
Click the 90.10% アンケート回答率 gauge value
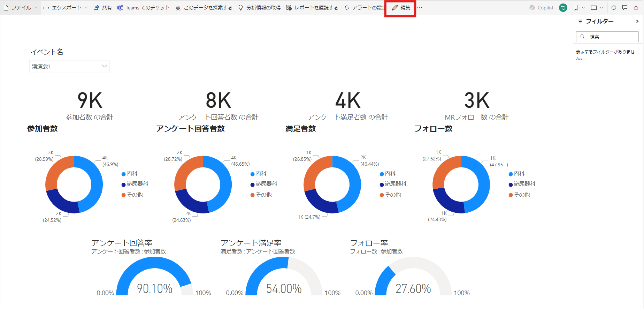coord(155,288)
